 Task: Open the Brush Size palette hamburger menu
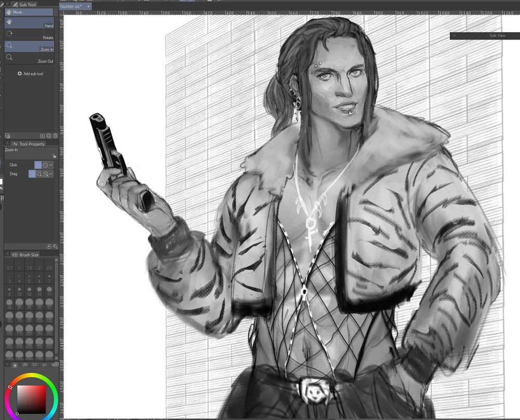pos(7,254)
